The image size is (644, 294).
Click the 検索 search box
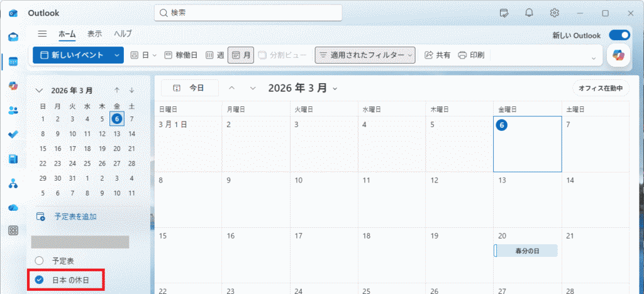[248, 13]
